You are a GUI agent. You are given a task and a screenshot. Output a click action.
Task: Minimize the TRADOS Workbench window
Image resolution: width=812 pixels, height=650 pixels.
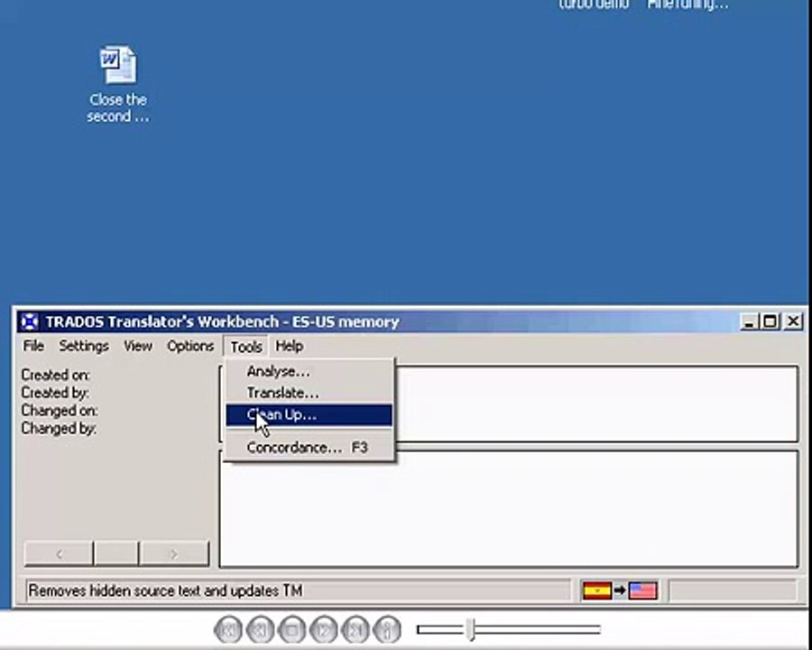pos(749,322)
